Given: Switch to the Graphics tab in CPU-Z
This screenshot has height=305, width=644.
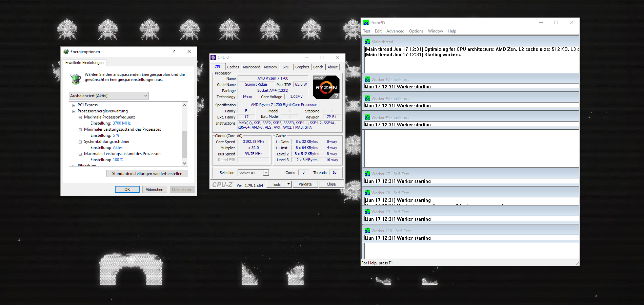Looking at the screenshot, I should (x=302, y=67).
